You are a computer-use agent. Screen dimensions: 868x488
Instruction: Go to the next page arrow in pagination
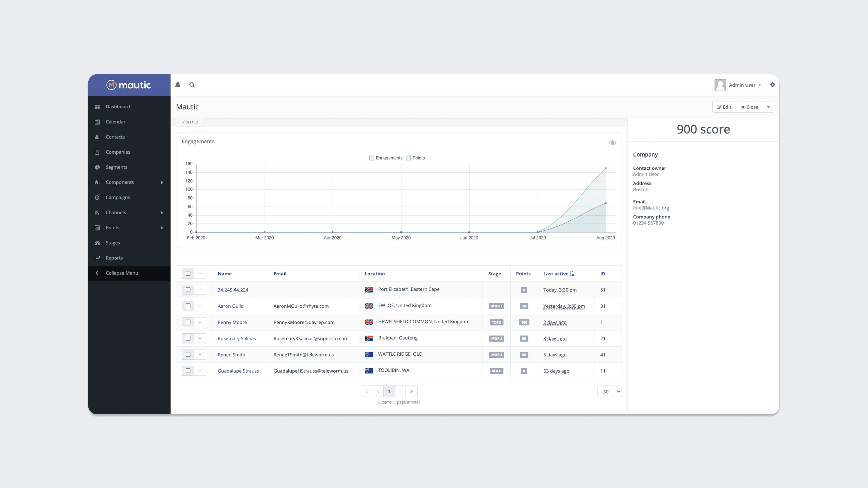tap(400, 391)
